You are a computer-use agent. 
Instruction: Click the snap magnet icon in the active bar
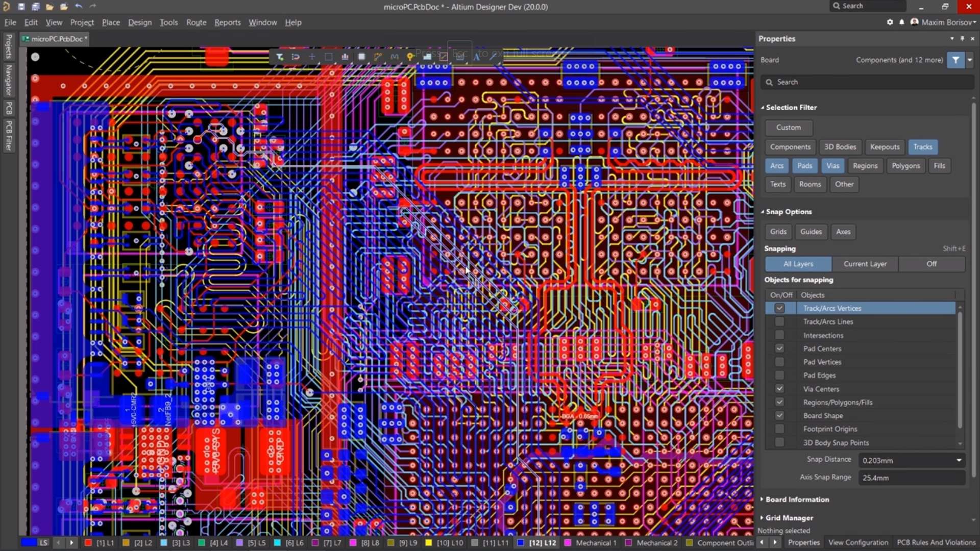(296, 57)
